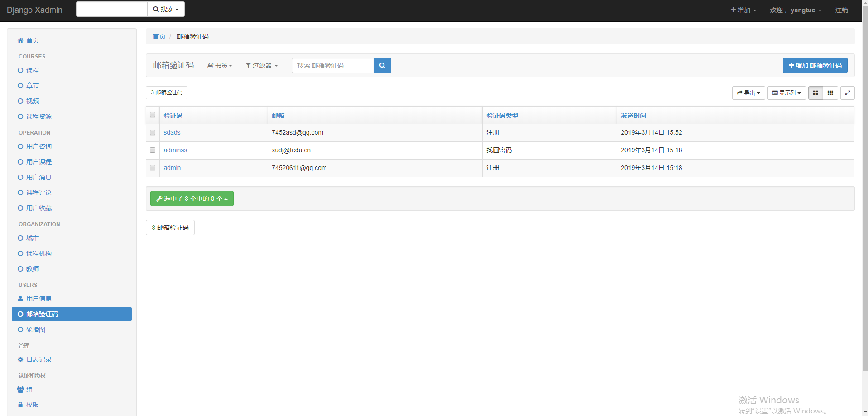This screenshot has width=868, height=417.
Task: Click the group icon next to 组
Action: click(20, 389)
